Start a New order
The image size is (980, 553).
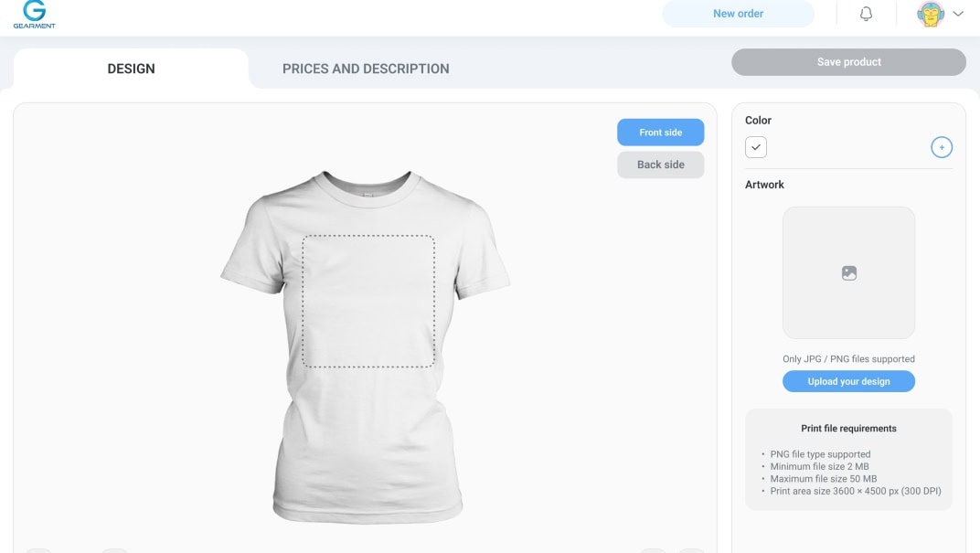pyautogui.click(x=738, y=14)
